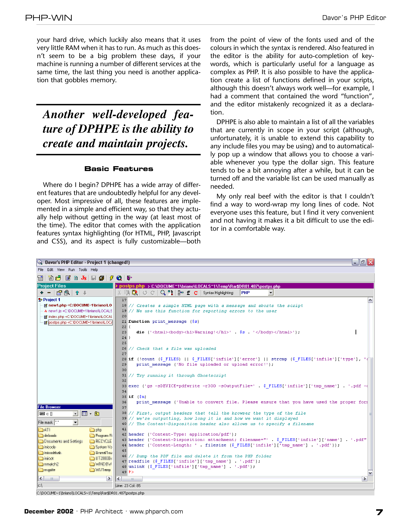Click the magnifier find icon in editor toolbar
Screen dimensions: 411x532
pos(163,293)
